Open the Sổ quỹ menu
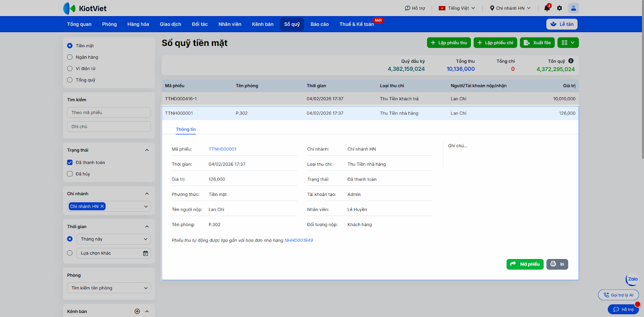 (x=292, y=24)
